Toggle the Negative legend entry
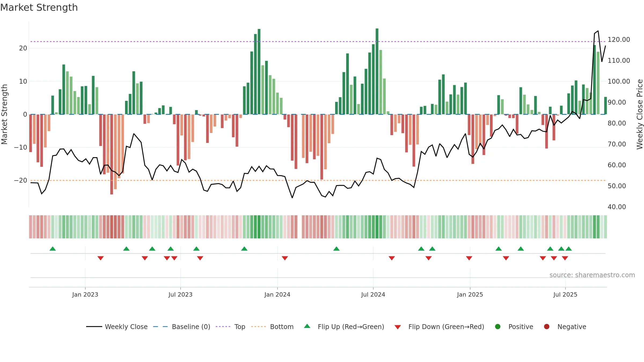 click(x=565, y=327)
